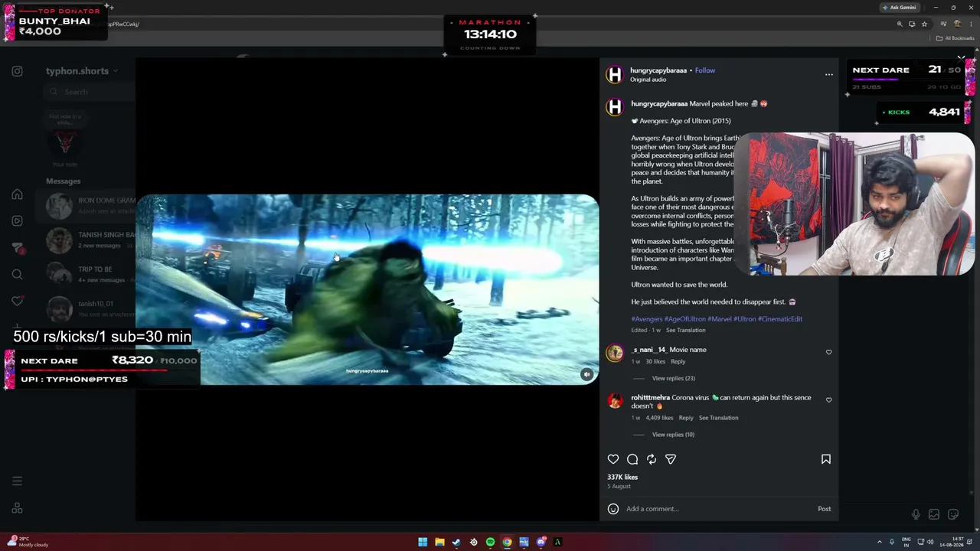The height and width of the screenshot is (551, 980).
Task: Open the #CinematicEdit hashtag
Action: click(x=780, y=319)
